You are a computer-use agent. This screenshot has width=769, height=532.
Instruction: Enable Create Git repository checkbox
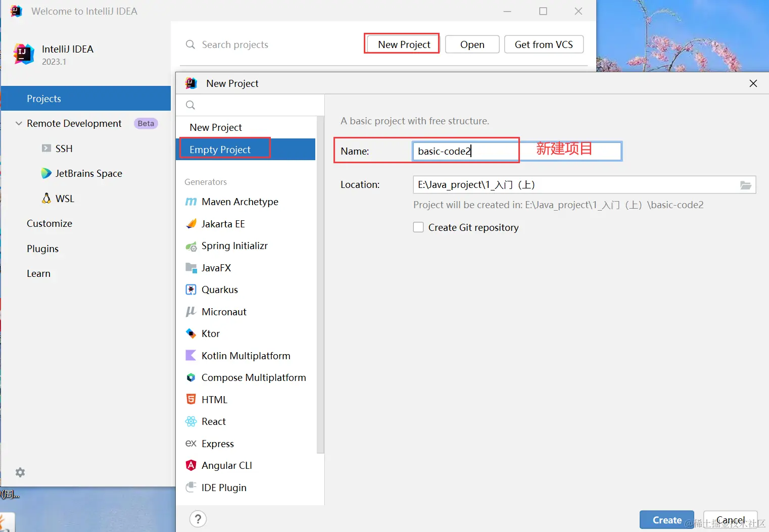point(418,227)
